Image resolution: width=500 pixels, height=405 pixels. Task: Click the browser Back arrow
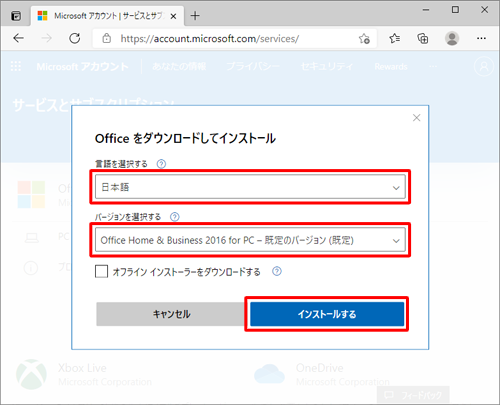coord(18,38)
